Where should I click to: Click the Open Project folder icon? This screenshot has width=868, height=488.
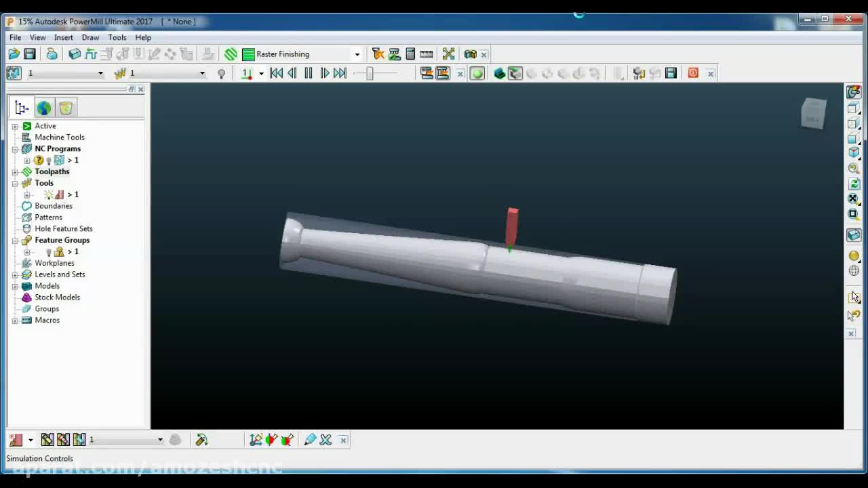14,54
